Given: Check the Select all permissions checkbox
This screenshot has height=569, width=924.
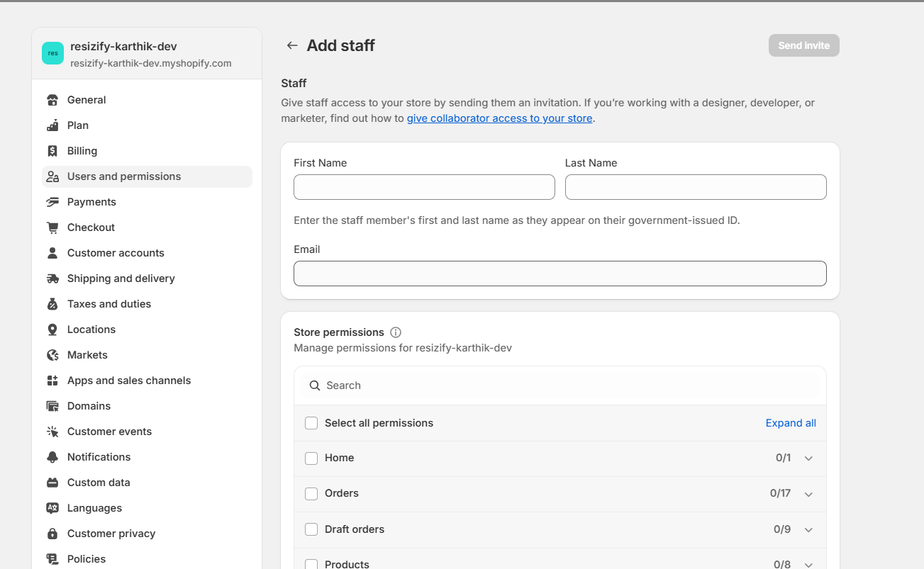Looking at the screenshot, I should pos(311,422).
